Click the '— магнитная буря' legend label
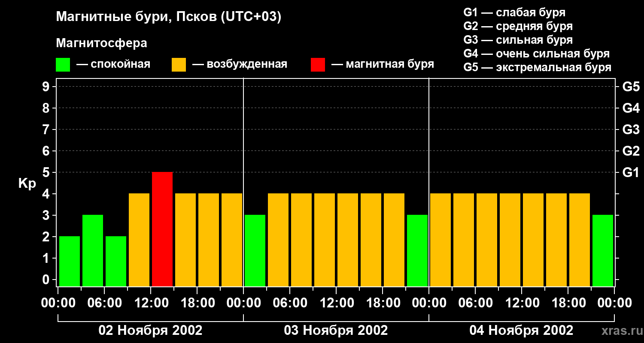The height and width of the screenshot is (343, 644). click(x=383, y=64)
